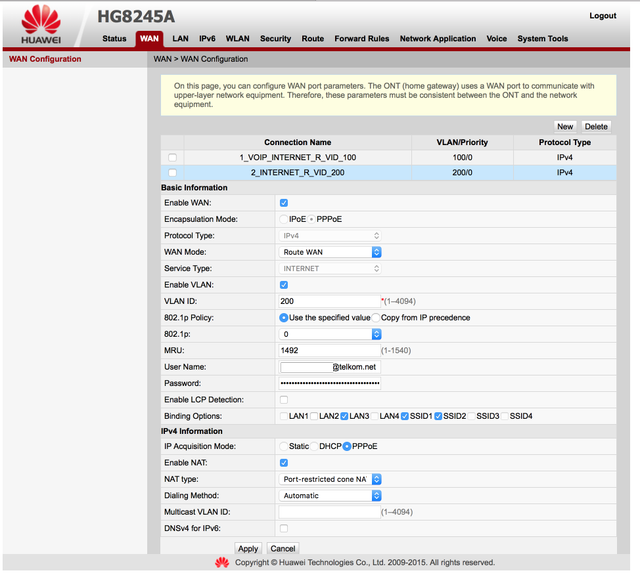Uncheck the SSID2 binding option
Screen dimensions: 640x577
[x=438, y=416]
